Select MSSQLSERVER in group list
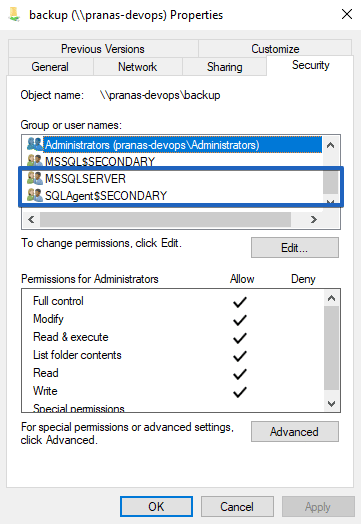This screenshot has width=361, height=524. (x=174, y=178)
